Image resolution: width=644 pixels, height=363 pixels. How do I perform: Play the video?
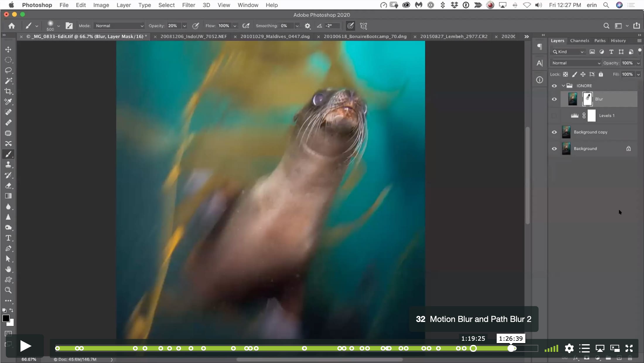point(25,346)
